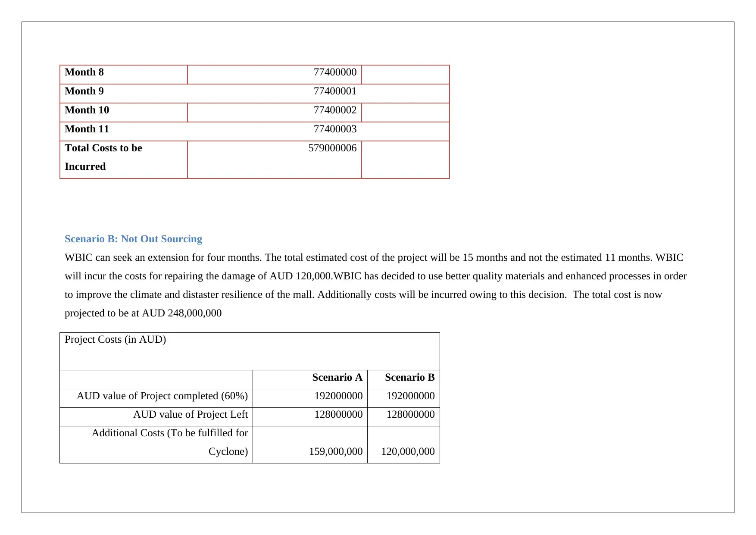Click Scenario A value 192000000
756x535 pixels.
(x=338, y=396)
